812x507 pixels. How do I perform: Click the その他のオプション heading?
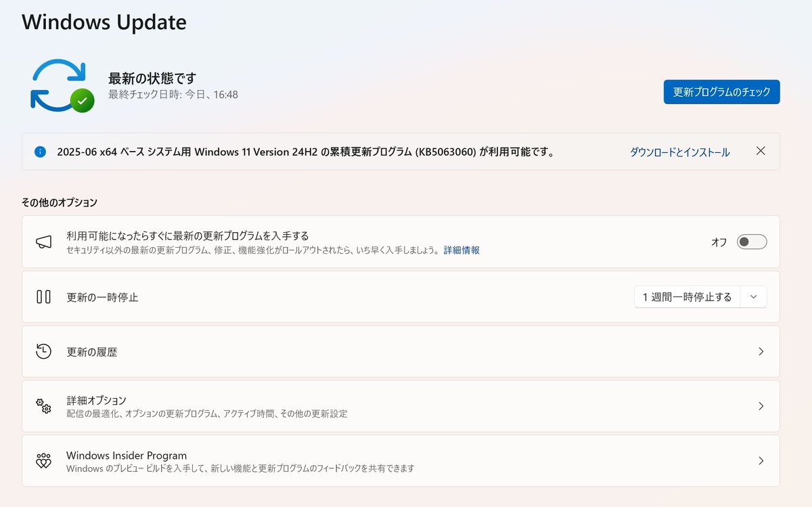(x=60, y=202)
